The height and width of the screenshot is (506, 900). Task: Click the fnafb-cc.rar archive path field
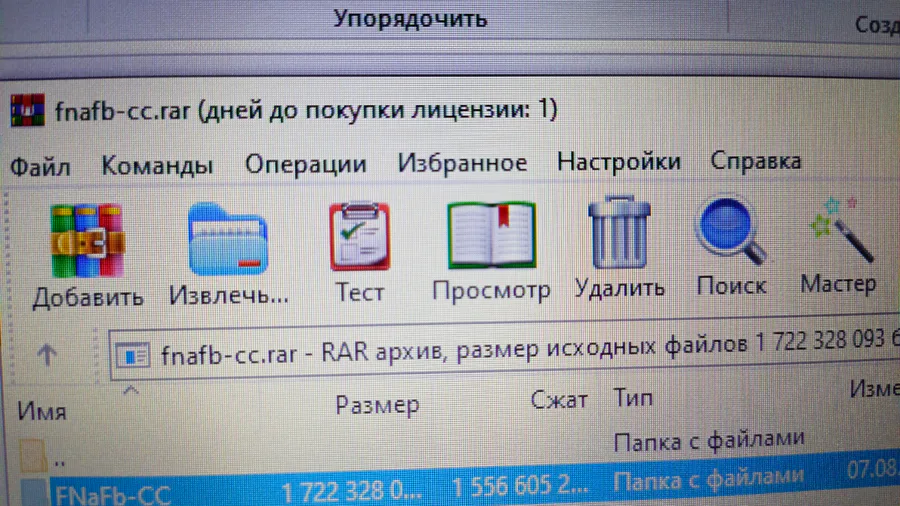click(x=505, y=349)
